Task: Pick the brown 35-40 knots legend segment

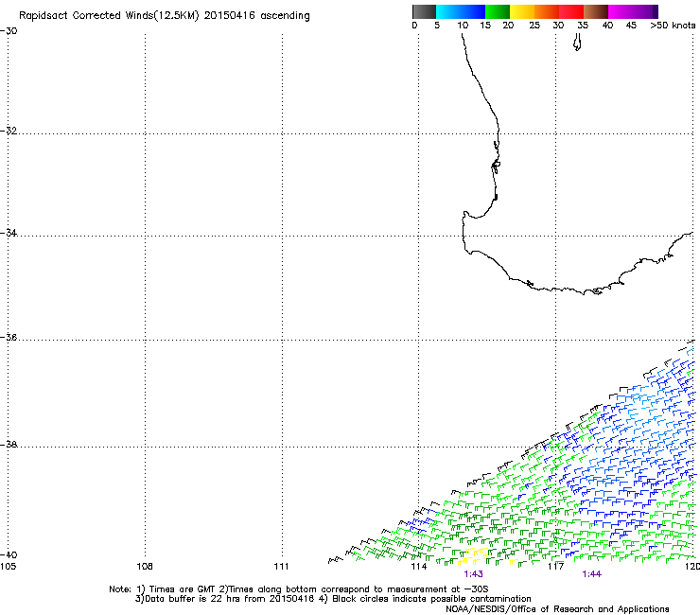Action: (x=596, y=11)
